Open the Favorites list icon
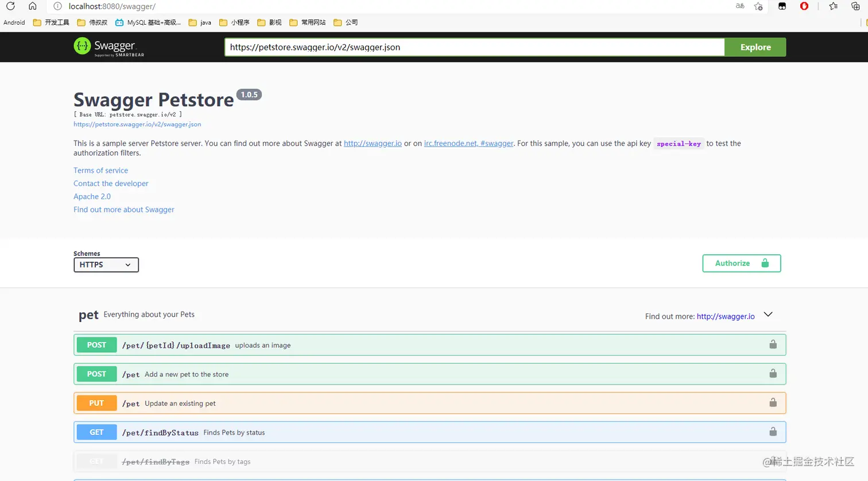Screen dimensions: 868x481 point(833,6)
